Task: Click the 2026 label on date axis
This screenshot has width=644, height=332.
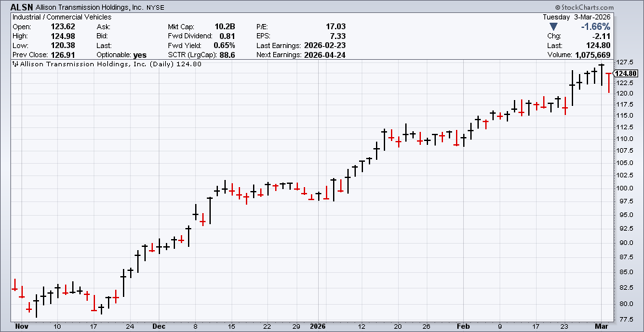Action: point(317,326)
